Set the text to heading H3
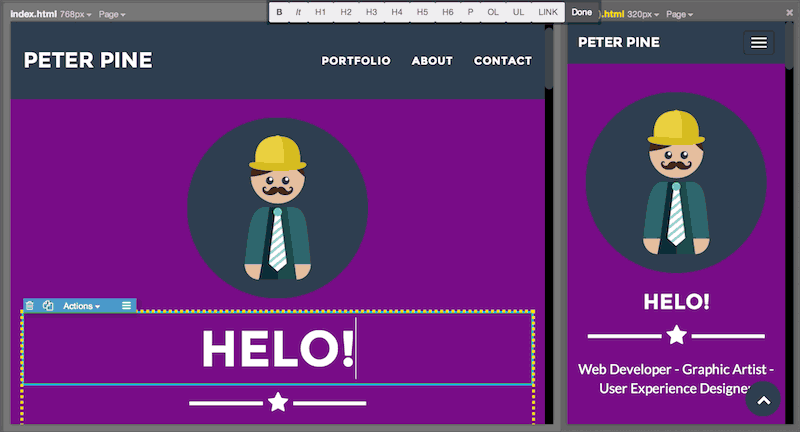 click(x=371, y=12)
